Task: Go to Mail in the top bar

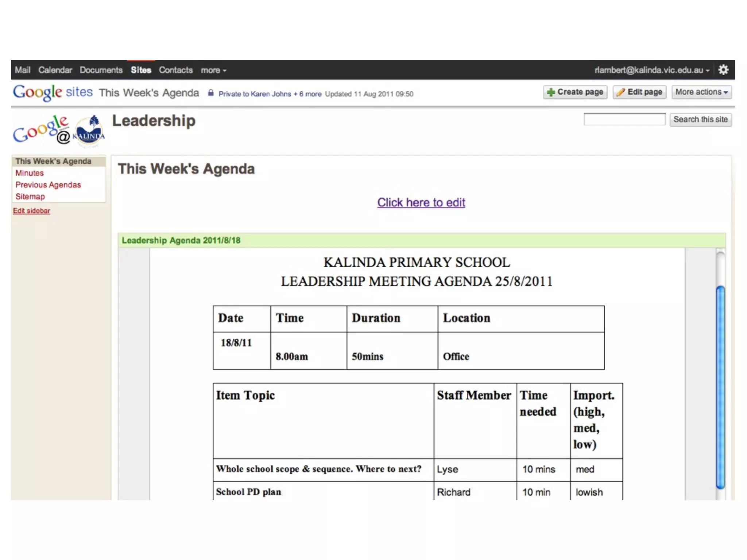Action: pyautogui.click(x=23, y=70)
